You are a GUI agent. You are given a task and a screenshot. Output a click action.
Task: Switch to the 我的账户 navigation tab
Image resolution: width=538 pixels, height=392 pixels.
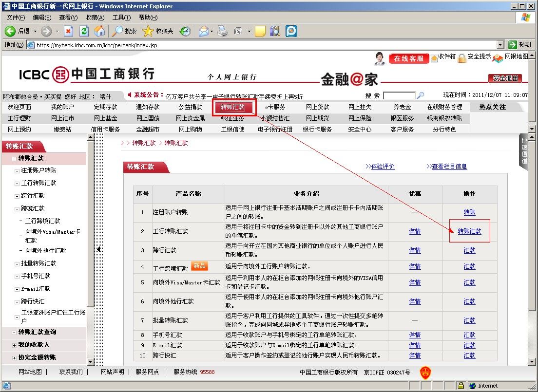(x=62, y=107)
